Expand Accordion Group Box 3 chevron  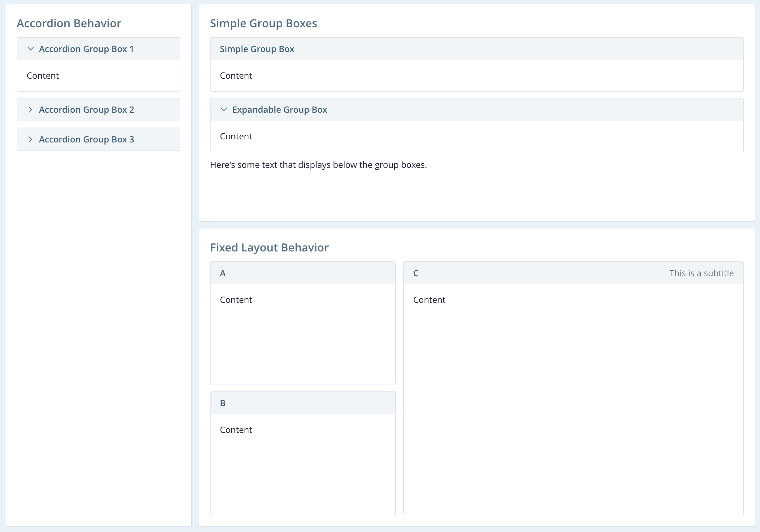tap(30, 139)
